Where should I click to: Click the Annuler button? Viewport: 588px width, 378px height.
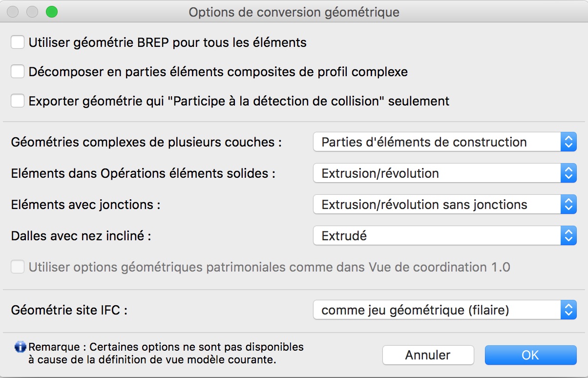[x=428, y=355]
